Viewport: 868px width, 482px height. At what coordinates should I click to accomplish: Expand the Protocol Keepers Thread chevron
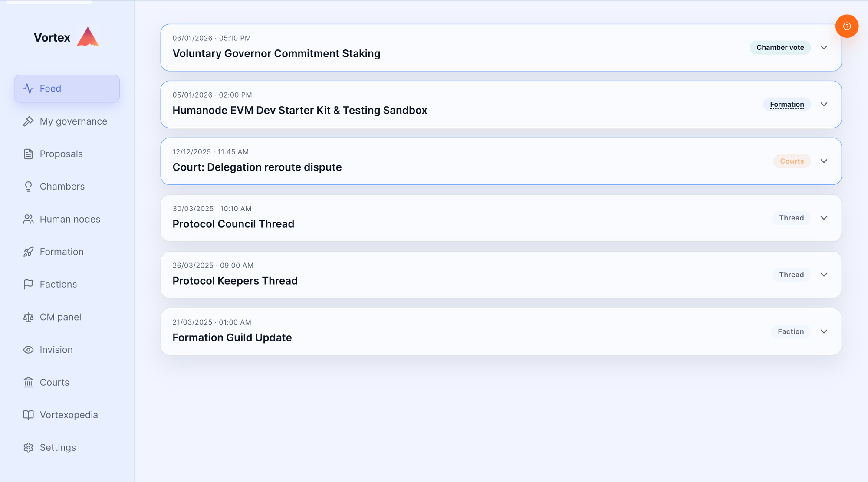coord(824,275)
